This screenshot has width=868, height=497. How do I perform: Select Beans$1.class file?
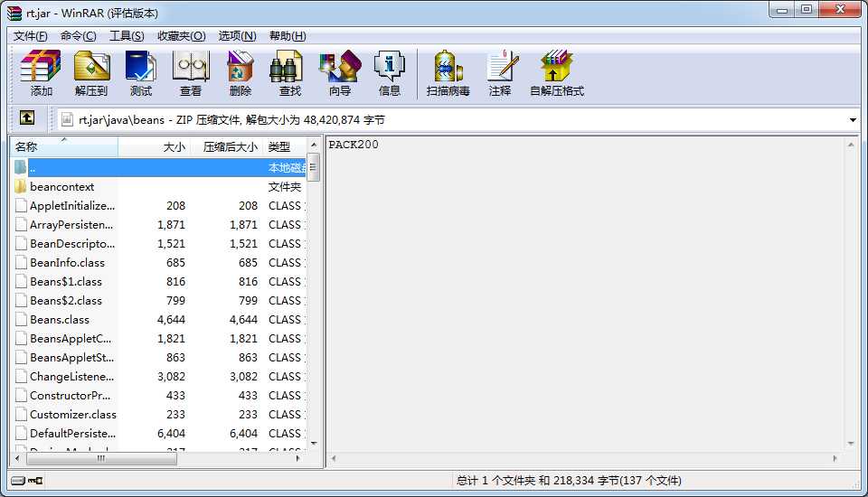(x=159, y=281)
